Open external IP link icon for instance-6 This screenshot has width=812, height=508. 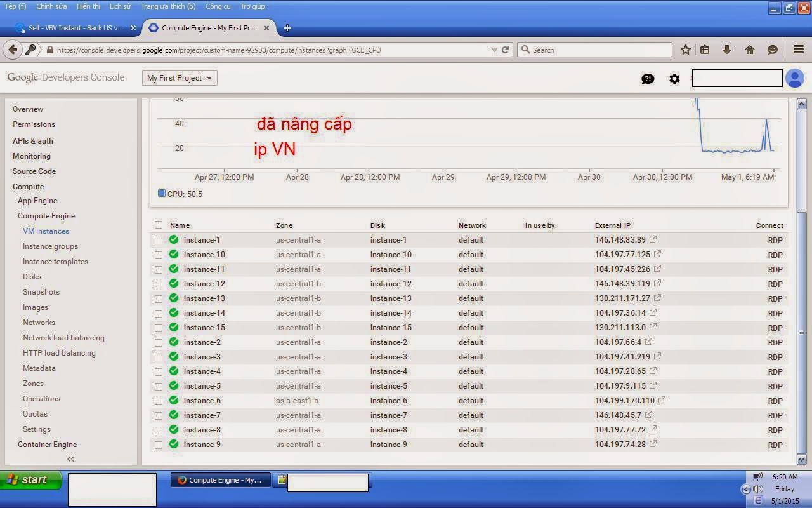point(662,400)
